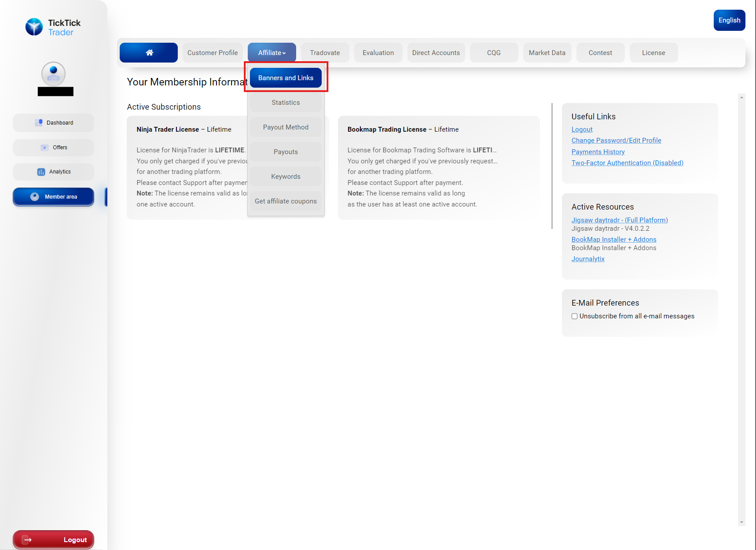
Task: Click the Offers sidebar icon
Action: click(44, 148)
